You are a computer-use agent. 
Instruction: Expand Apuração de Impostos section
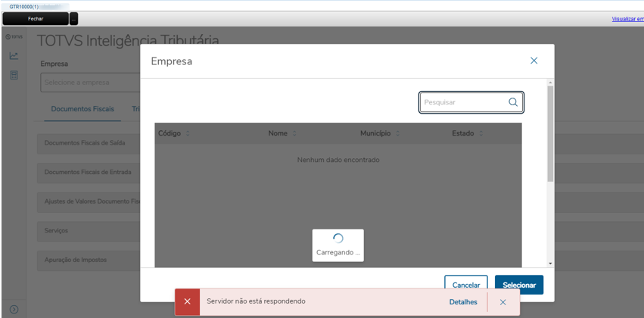pyautogui.click(x=89, y=260)
